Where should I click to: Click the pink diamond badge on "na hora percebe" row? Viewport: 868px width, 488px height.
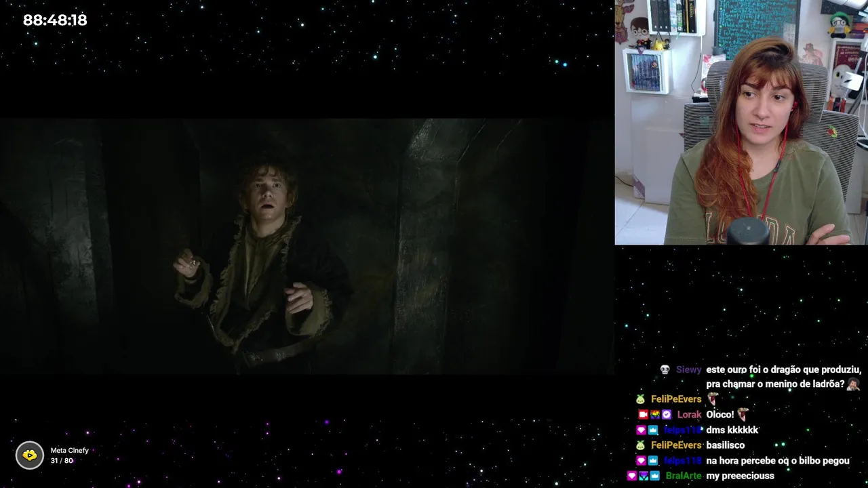641,461
